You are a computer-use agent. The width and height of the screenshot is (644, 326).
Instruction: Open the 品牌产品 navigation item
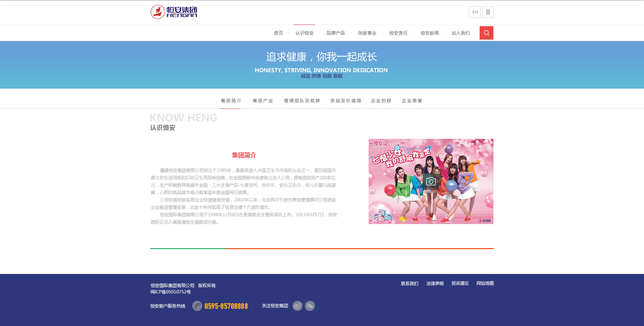coord(336,33)
